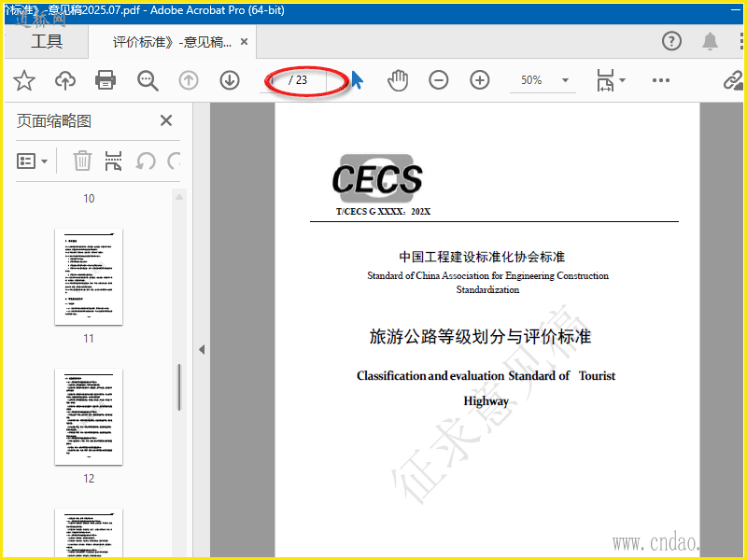Go to previous page arrow
Image resolution: width=747 pixels, height=560 pixels.
pyautogui.click(x=189, y=80)
